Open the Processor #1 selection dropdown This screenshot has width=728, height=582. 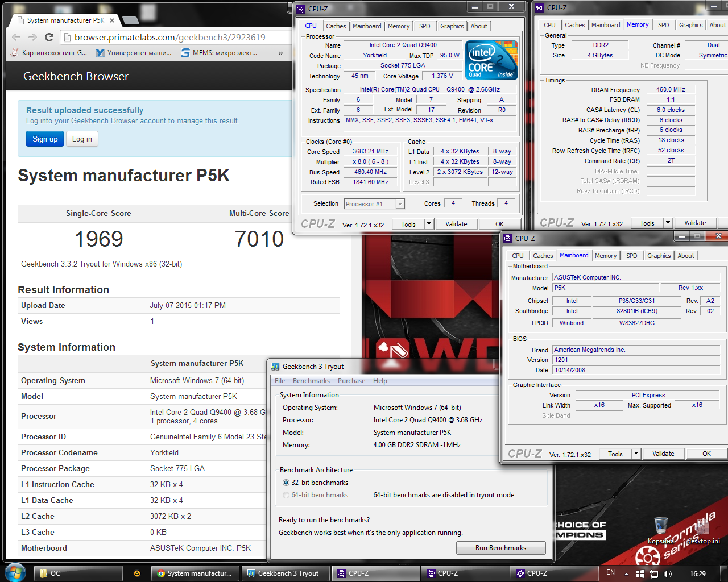(x=374, y=203)
